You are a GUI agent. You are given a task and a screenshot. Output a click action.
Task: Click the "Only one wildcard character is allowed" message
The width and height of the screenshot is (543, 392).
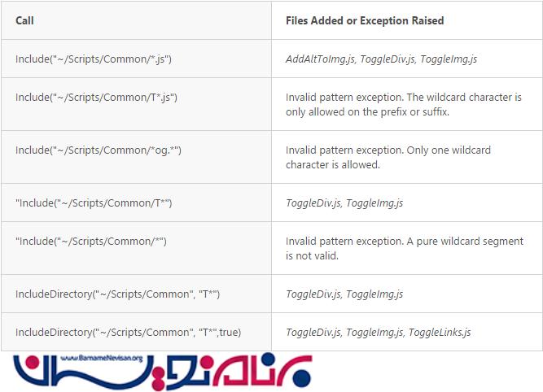(x=388, y=158)
